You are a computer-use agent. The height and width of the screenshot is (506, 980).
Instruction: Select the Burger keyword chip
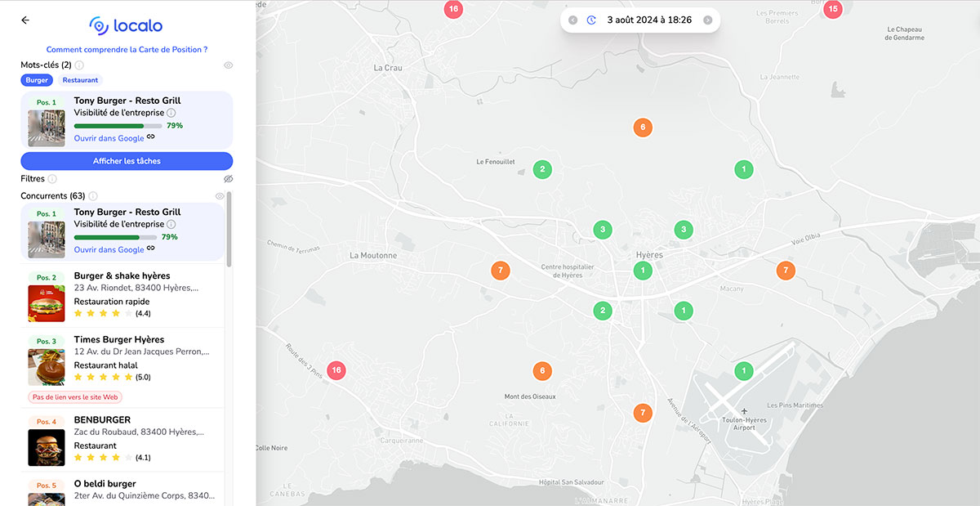click(x=37, y=80)
